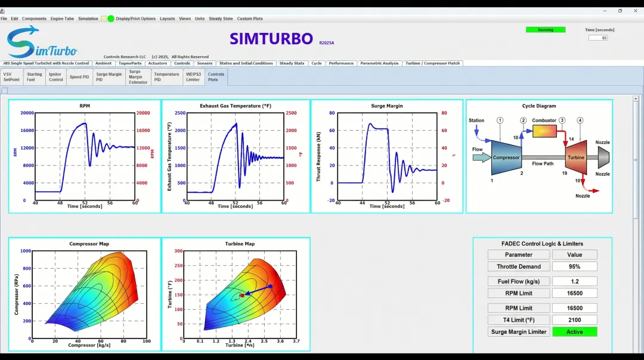Open the Views menu
Image resolution: width=644 pixels, height=360 pixels.
(185, 19)
